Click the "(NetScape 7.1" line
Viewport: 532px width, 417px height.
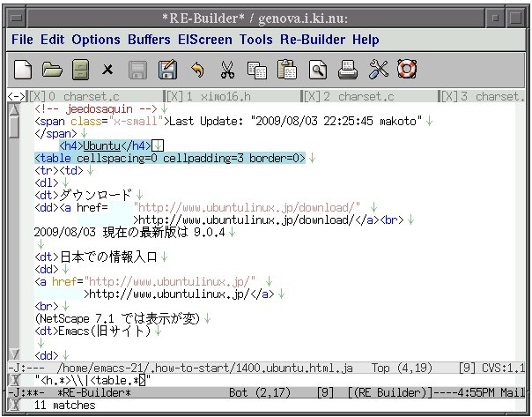tap(117, 318)
